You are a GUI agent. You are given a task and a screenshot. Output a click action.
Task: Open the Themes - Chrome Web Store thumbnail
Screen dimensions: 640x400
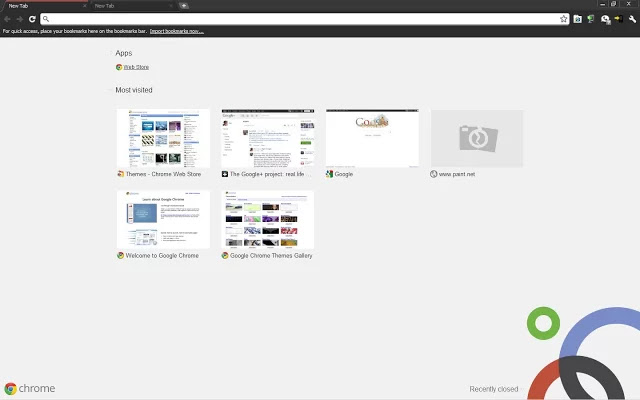tap(163, 138)
